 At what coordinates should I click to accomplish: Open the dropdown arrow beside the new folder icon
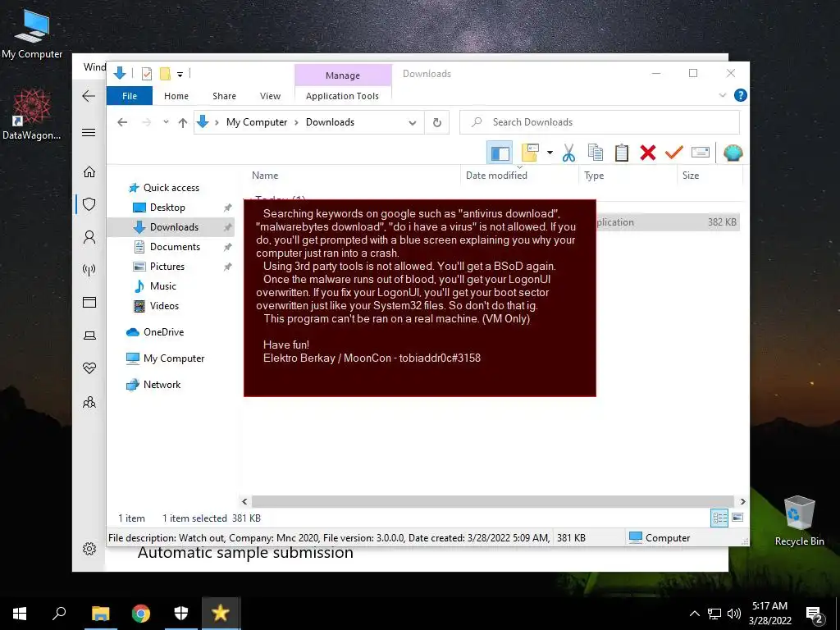(550, 153)
